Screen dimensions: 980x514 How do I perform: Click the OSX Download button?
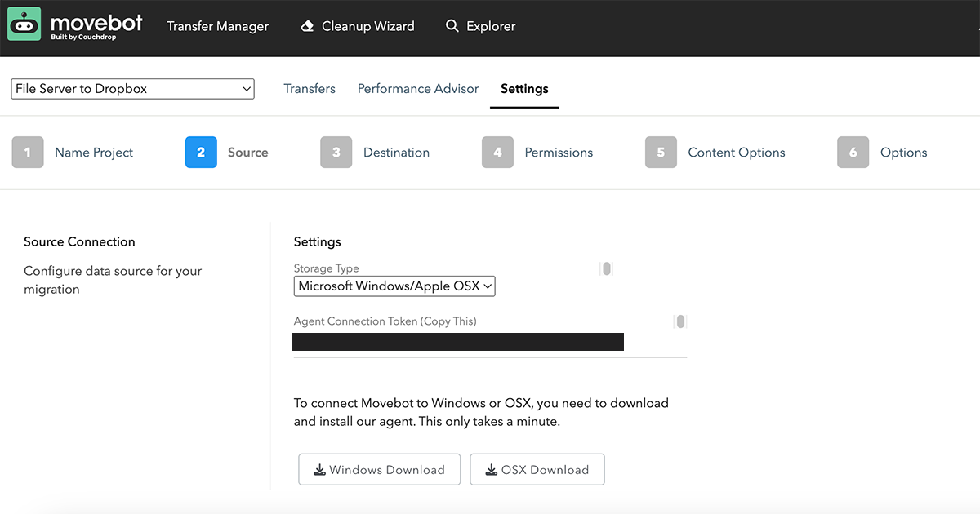537,469
